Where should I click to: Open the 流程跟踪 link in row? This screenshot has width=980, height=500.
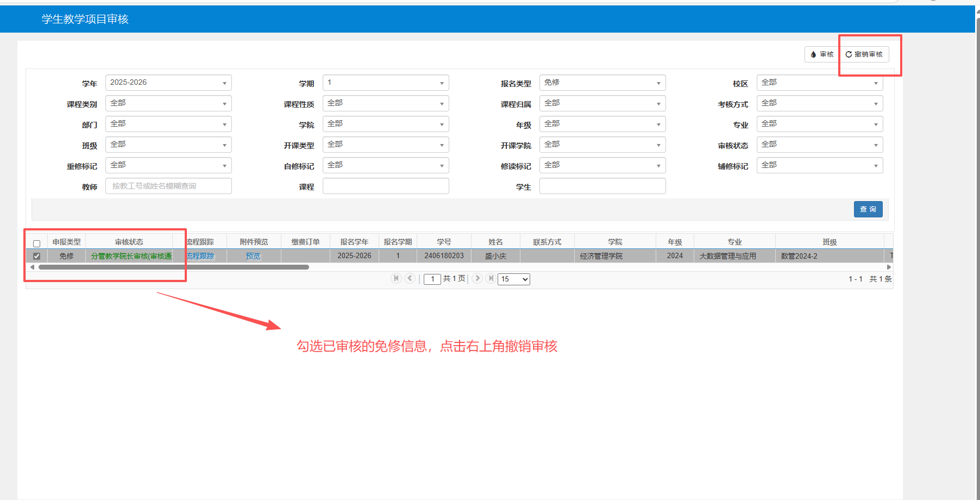[200, 256]
